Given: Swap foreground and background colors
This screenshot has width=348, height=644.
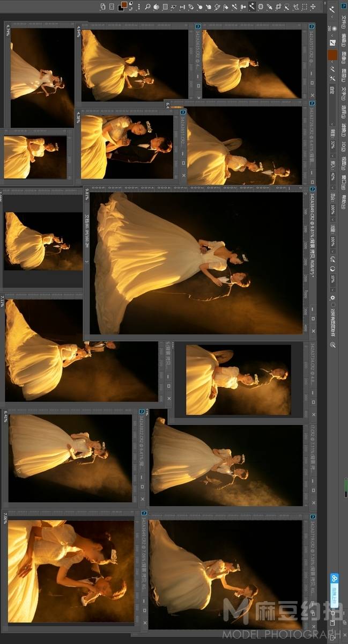Looking at the screenshot, I should click(131, 9).
